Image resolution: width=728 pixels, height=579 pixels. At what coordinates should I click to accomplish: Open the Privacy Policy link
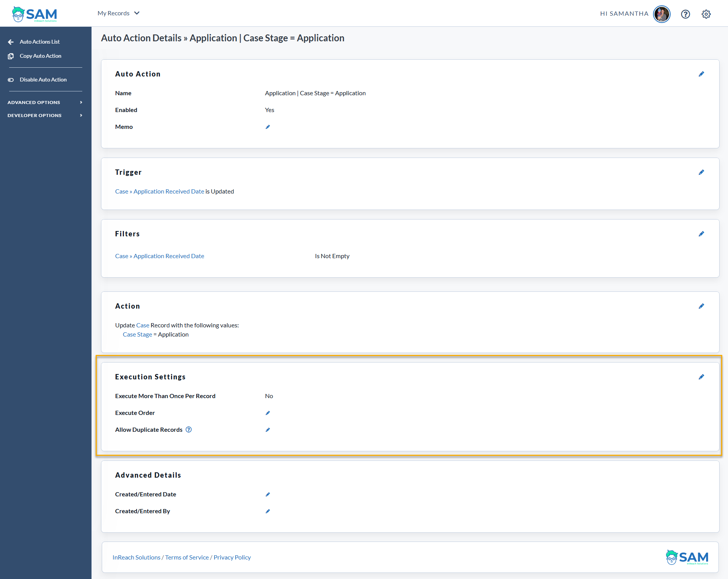click(232, 558)
